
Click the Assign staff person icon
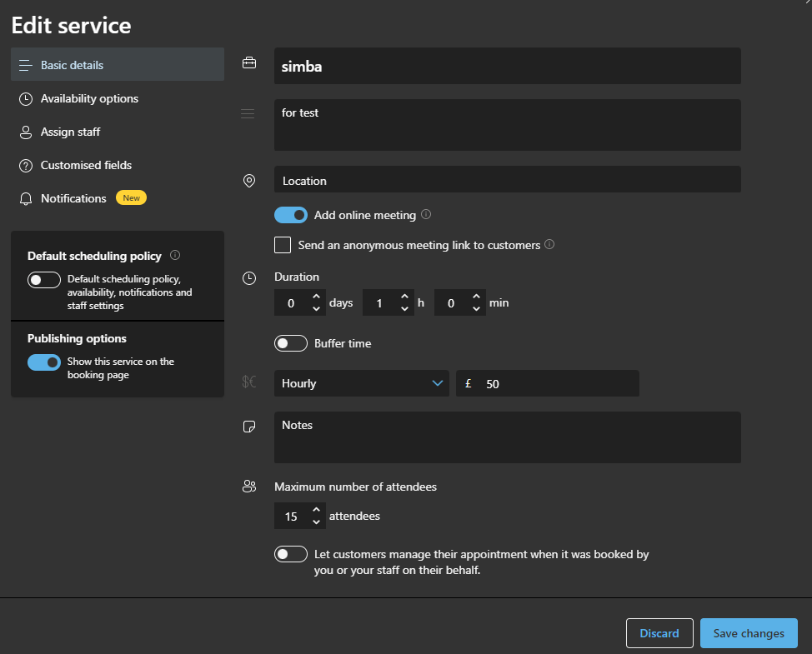(x=25, y=132)
